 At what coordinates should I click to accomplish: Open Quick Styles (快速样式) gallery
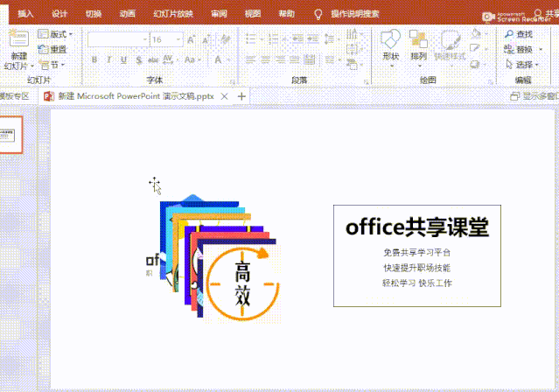point(450,48)
